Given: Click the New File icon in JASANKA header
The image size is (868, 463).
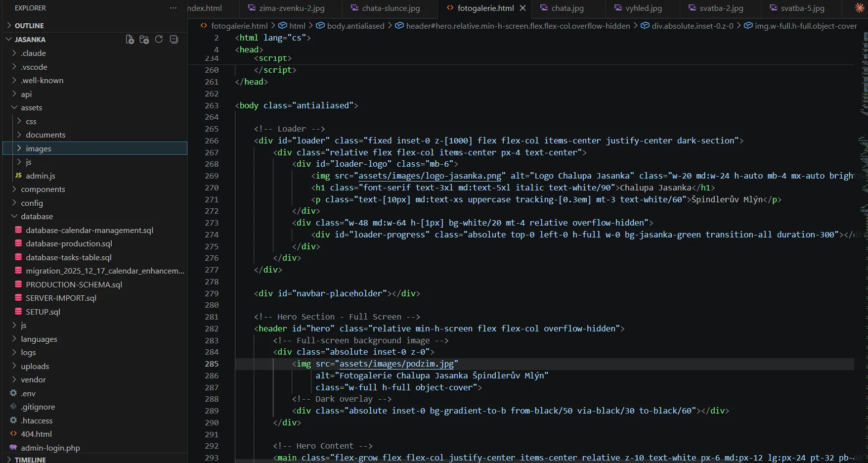Looking at the screenshot, I should (x=130, y=40).
